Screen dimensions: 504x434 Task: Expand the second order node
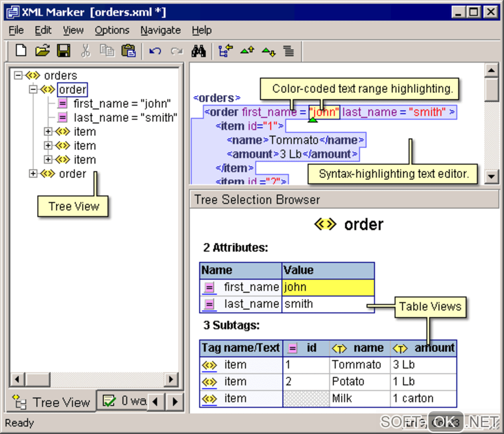click(33, 174)
